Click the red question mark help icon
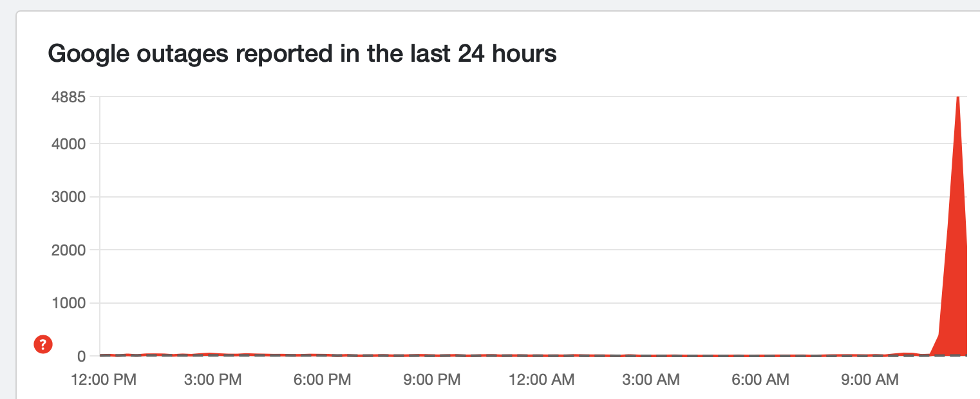Screen dimensions: 980x399 43,345
